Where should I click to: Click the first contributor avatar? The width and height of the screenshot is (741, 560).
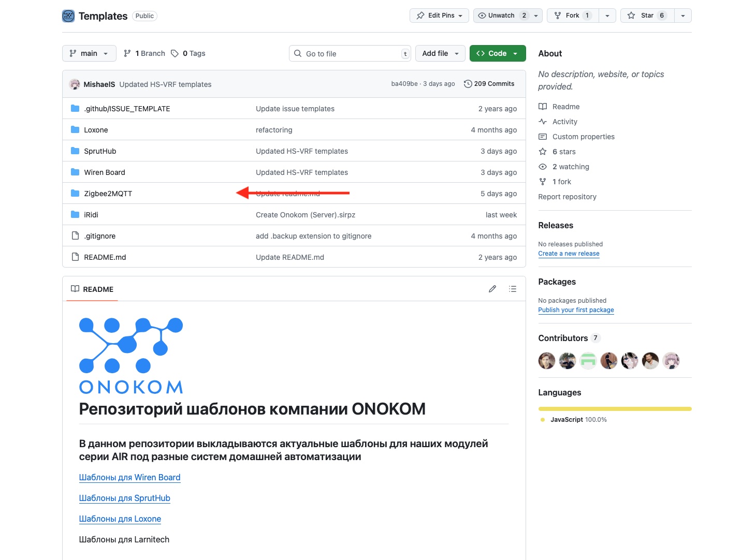(546, 361)
